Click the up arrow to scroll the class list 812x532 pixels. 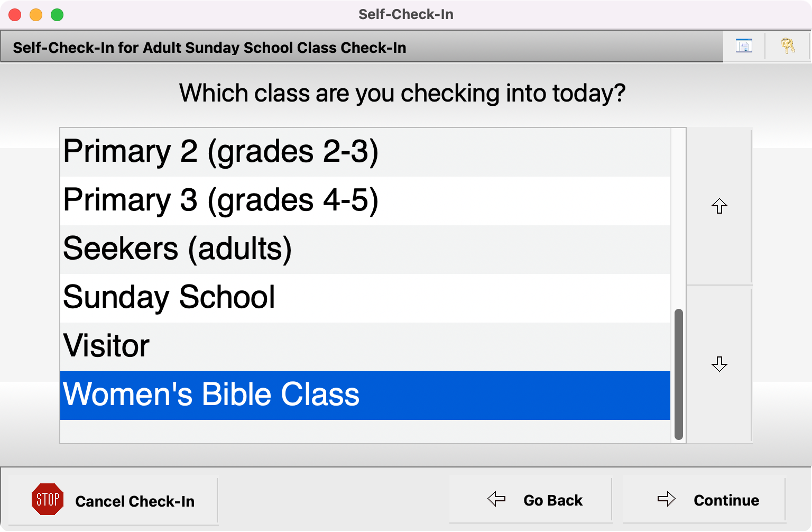click(x=720, y=206)
